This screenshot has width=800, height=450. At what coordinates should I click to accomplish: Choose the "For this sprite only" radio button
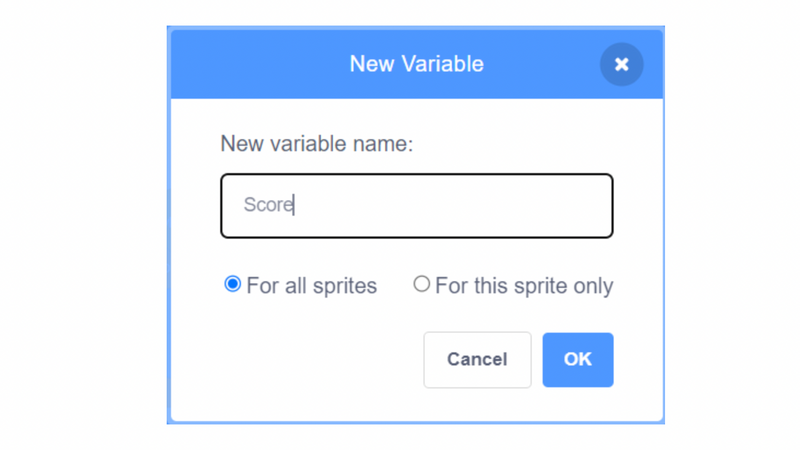[x=421, y=284]
